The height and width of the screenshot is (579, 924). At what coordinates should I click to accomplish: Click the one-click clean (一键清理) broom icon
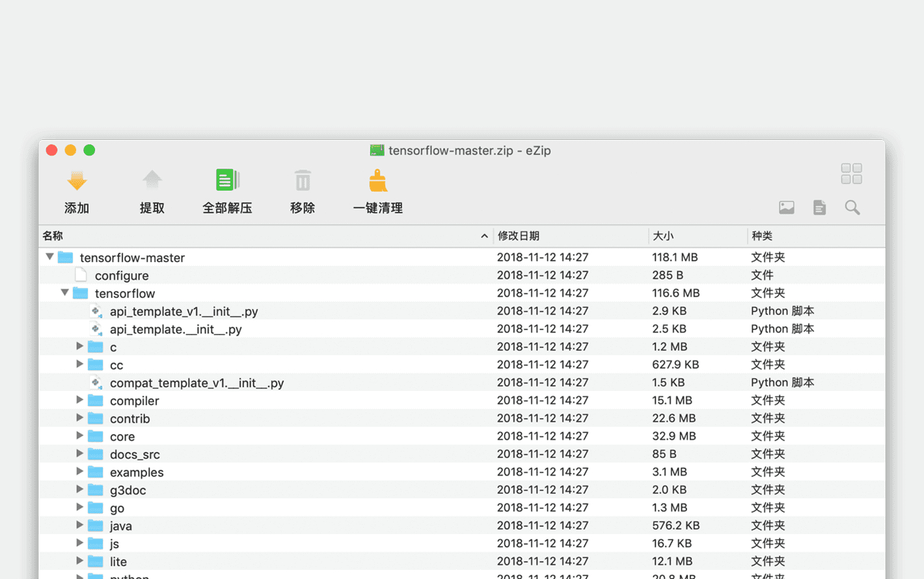(x=377, y=181)
